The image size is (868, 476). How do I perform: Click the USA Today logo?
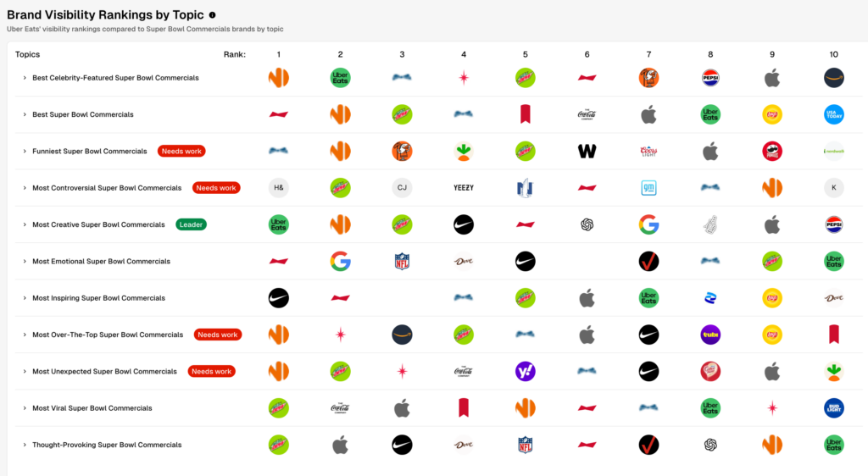point(833,114)
